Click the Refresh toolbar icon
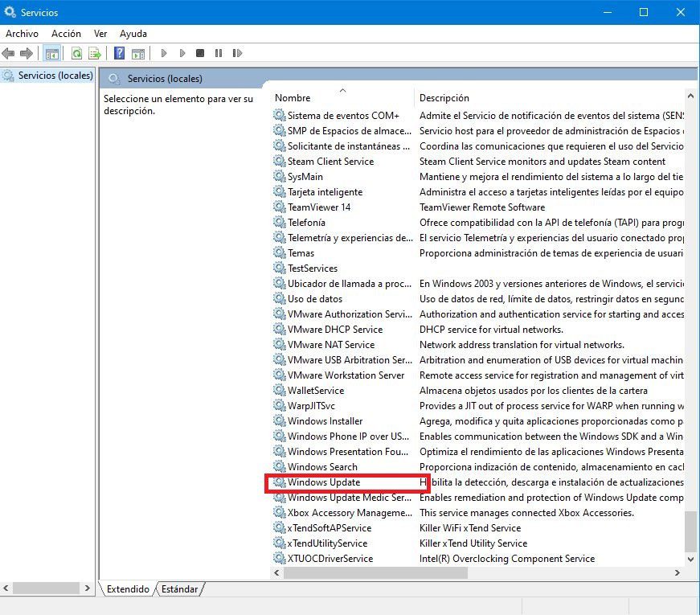Viewport: 700px width, 615px height. [77, 54]
